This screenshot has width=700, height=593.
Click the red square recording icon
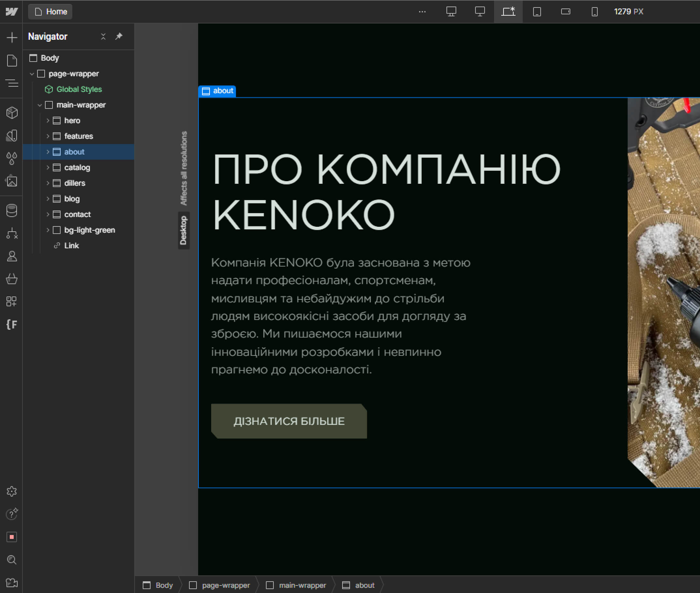tap(12, 537)
